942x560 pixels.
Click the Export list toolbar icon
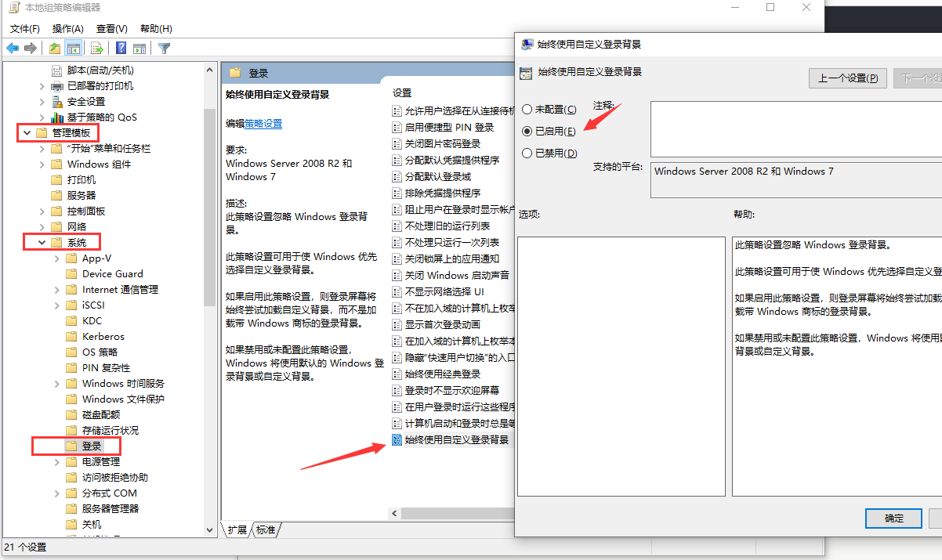(x=97, y=49)
